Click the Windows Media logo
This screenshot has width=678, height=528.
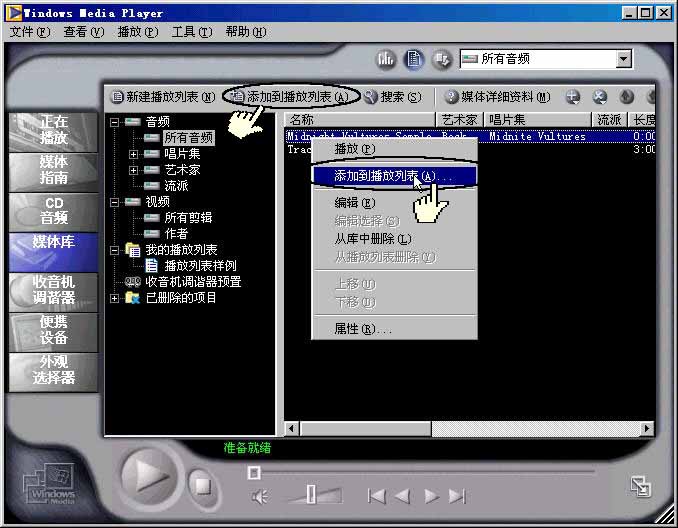click(49, 484)
